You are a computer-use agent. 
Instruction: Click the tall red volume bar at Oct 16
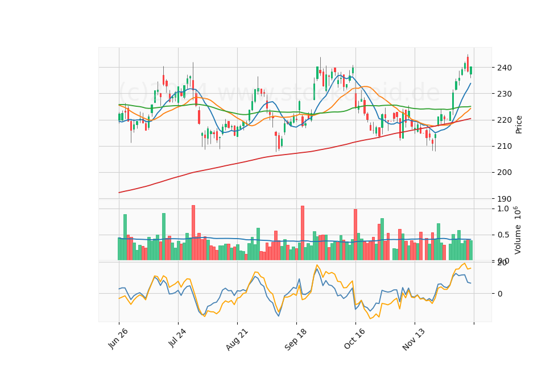click(355, 235)
